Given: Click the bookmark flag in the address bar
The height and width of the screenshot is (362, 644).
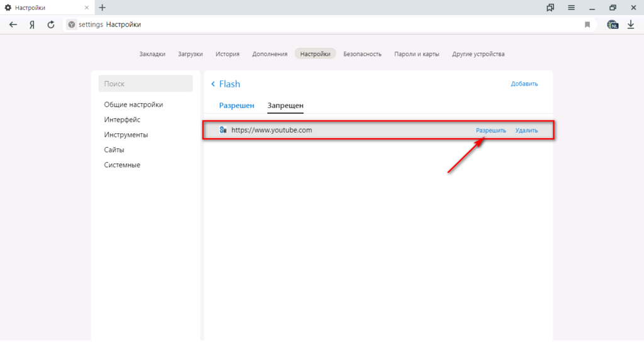Looking at the screenshot, I should (x=587, y=25).
